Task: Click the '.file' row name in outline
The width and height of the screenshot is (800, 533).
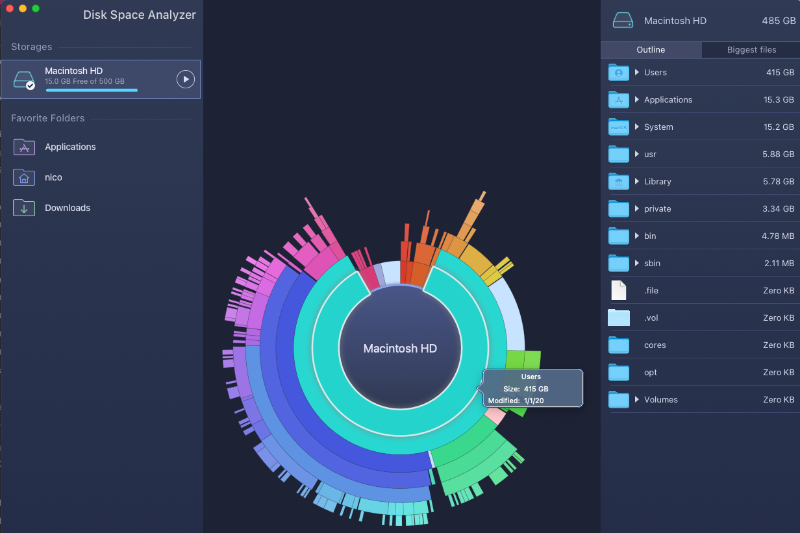Action: point(651,291)
